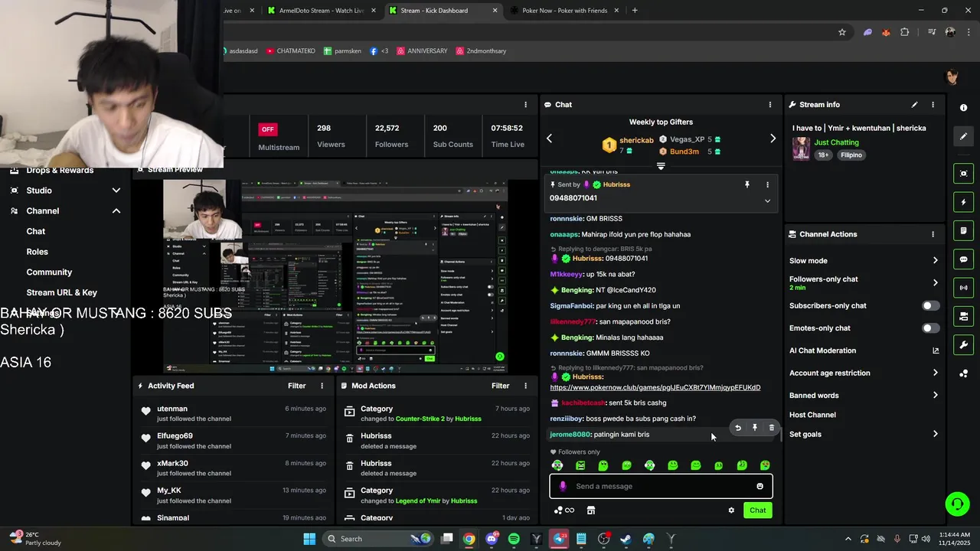Click the taskbar Search box
The height and width of the screenshot is (551, 980).
(x=378, y=539)
